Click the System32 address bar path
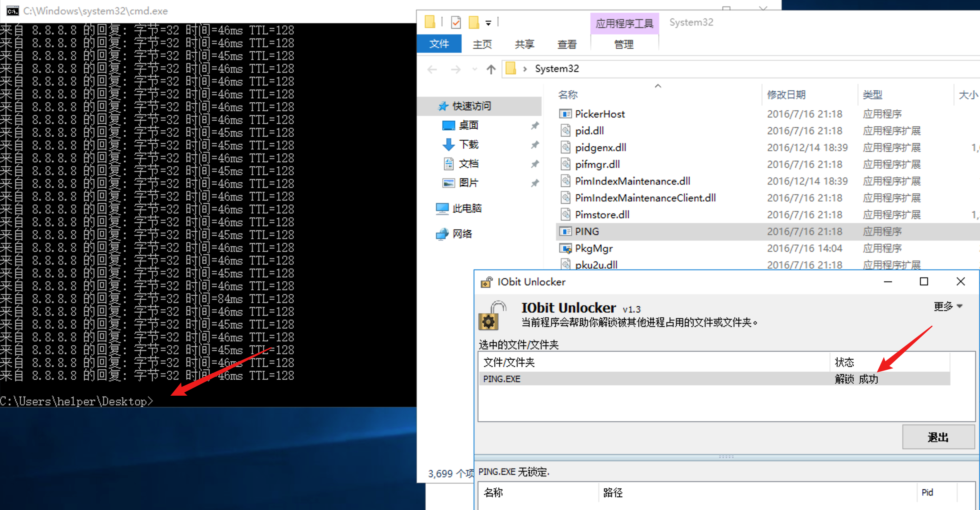Image resolution: width=980 pixels, height=510 pixels. [x=556, y=69]
